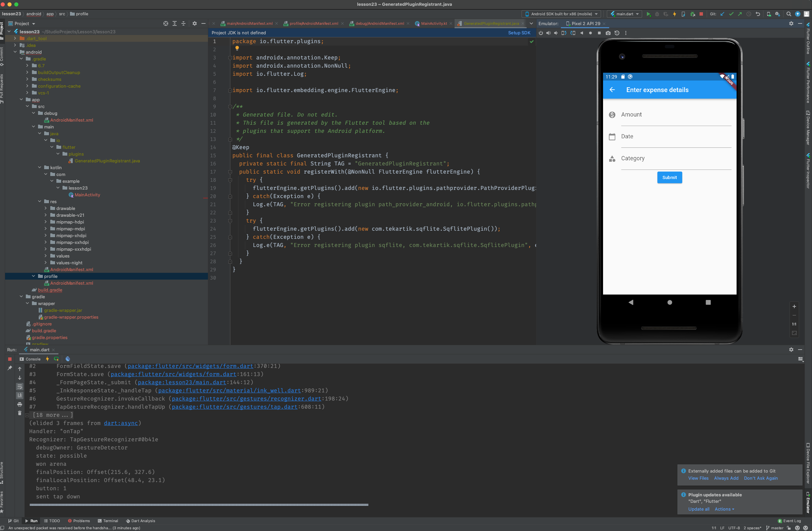Click Submit button in emulator app
This screenshot has width=812, height=531.
pos(669,177)
